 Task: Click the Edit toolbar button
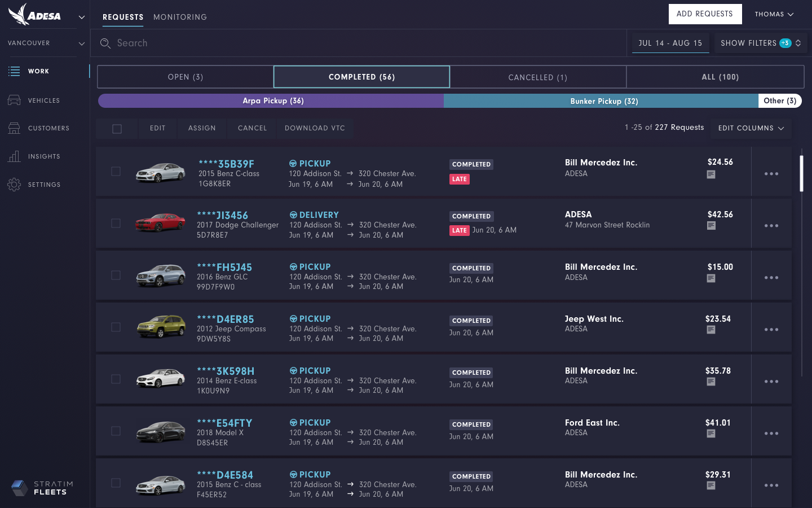pyautogui.click(x=158, y=128)
